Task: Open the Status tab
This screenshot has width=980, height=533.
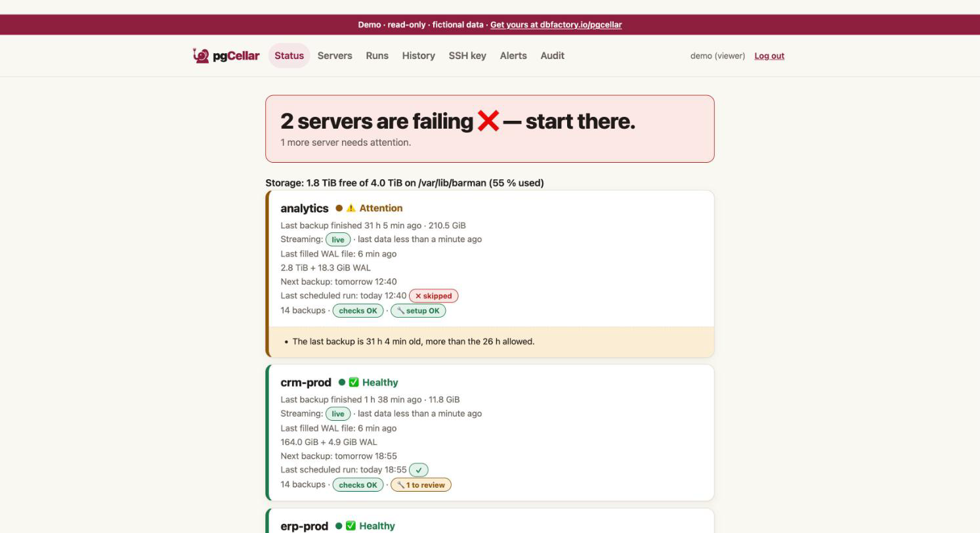Action: (x=289, y=56)
